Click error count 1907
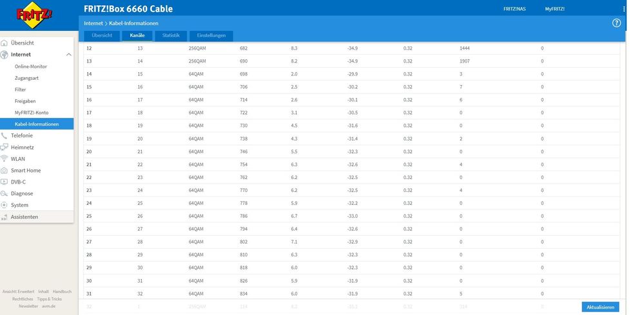 click(x=465, y=61)
